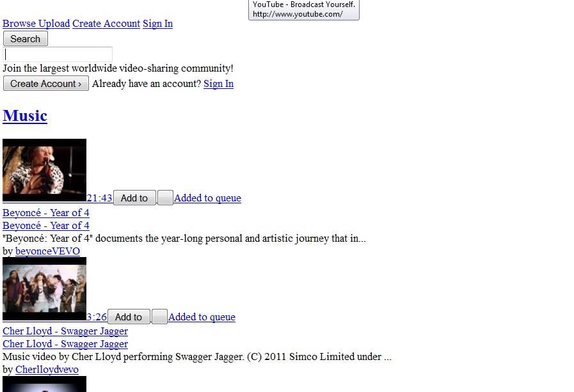Open the Beyoncé video thumbnail

44,170
